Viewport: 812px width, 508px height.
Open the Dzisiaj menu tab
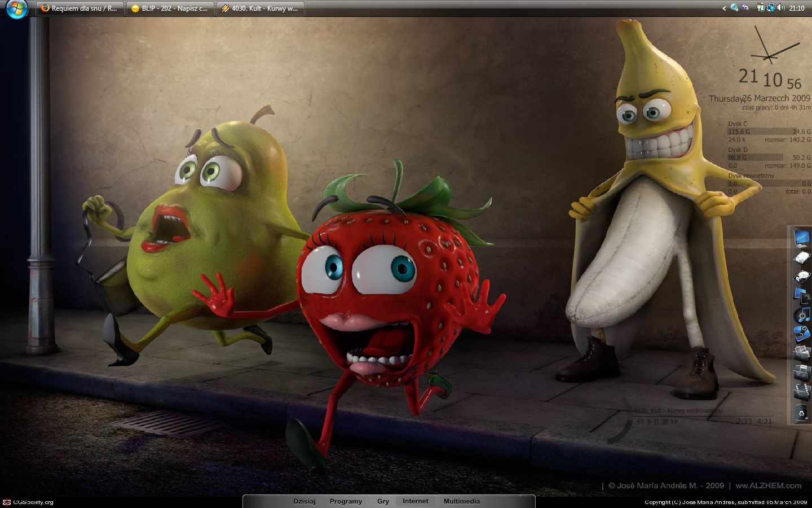pyautogui.click(x=304, y=501)
